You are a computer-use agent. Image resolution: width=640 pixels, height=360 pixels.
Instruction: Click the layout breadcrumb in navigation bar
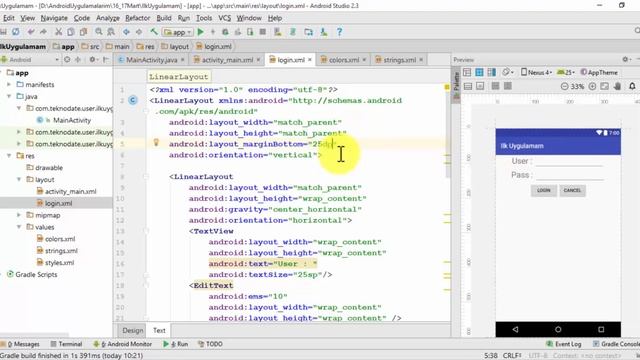coord(175,47)
